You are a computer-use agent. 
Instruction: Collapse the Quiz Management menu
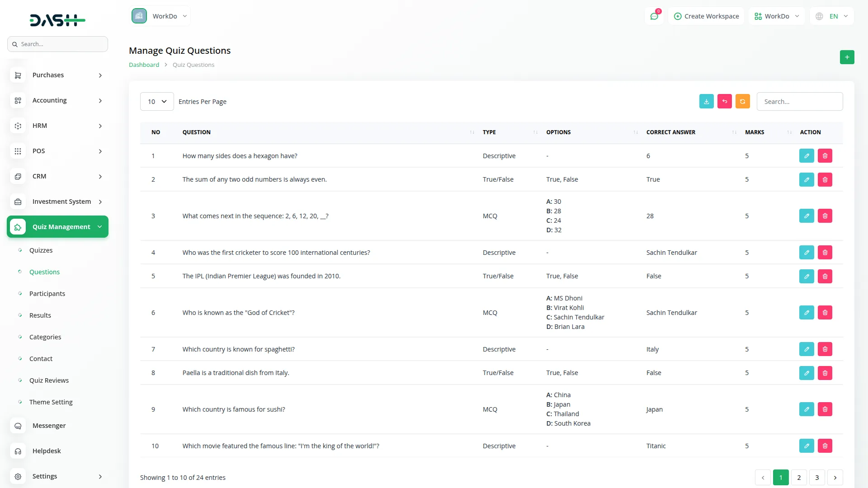pyautogui.click(x=58, y=227)
